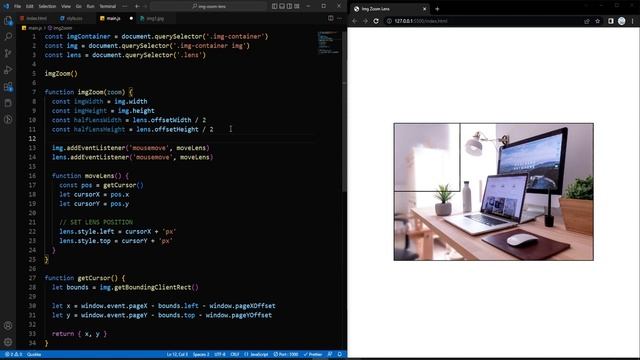
Task: Click the Port : 5500 Live Server status
Action: pos(286,354)
